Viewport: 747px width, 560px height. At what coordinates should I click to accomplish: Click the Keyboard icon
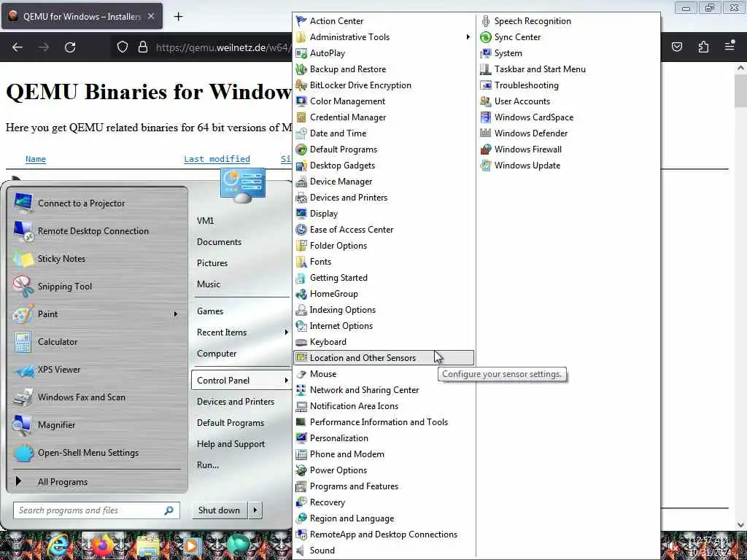pos(301,342)
